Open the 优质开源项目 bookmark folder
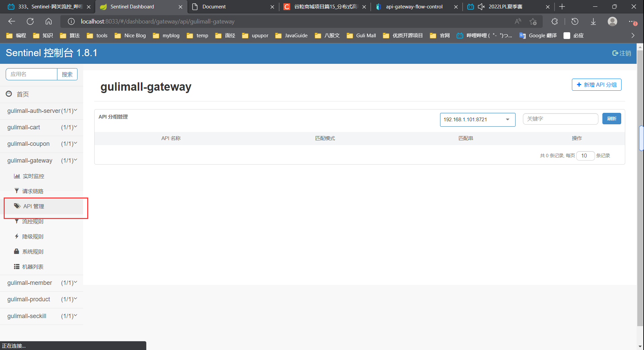 [402, 36]
